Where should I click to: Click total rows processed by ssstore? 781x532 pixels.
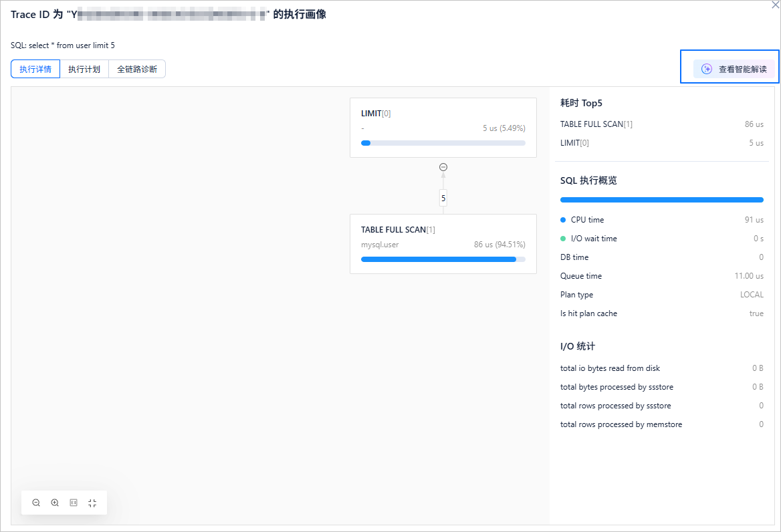pos(616,406)
